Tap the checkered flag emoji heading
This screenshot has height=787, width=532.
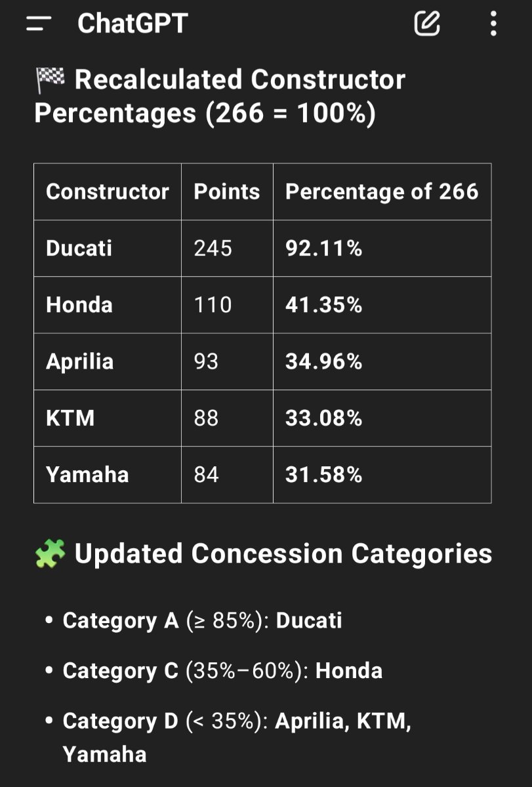coord(51,80)
